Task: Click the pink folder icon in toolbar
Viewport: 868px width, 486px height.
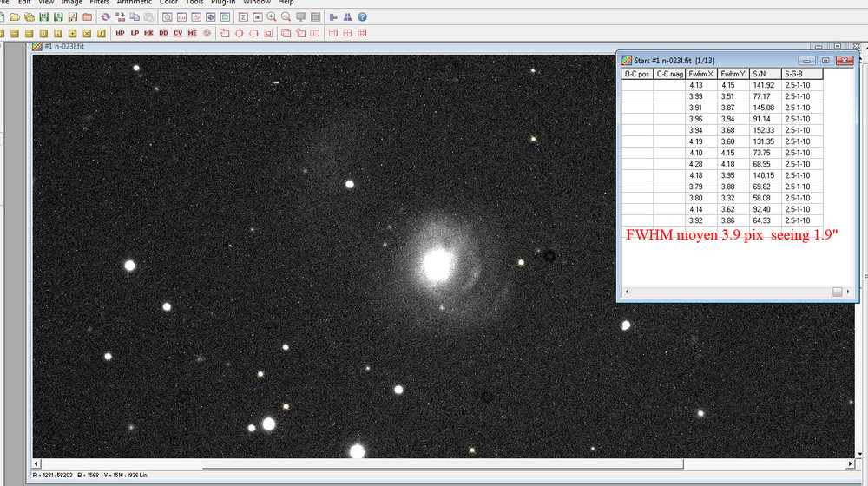Action: point(87,17)
